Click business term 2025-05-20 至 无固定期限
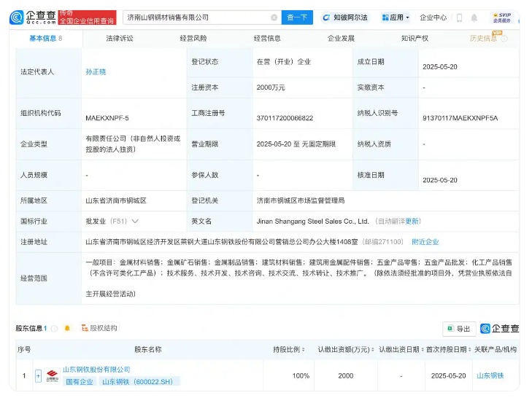The height and width of the screenshot is (398, 532). pyautogui.click(x=296, y=144)
